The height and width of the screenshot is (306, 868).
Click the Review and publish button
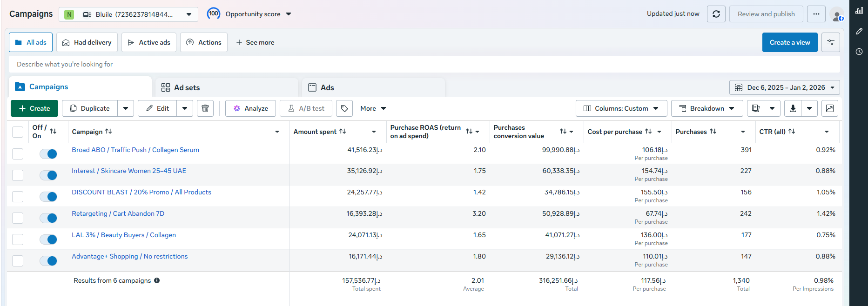click(x=766, y=14)
